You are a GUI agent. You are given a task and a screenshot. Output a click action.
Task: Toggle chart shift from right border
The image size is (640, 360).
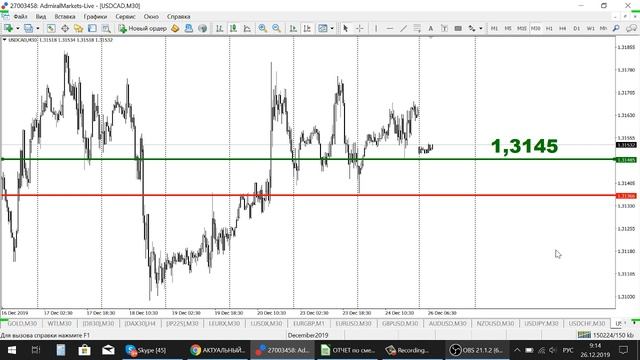click(x=307, y=28)
